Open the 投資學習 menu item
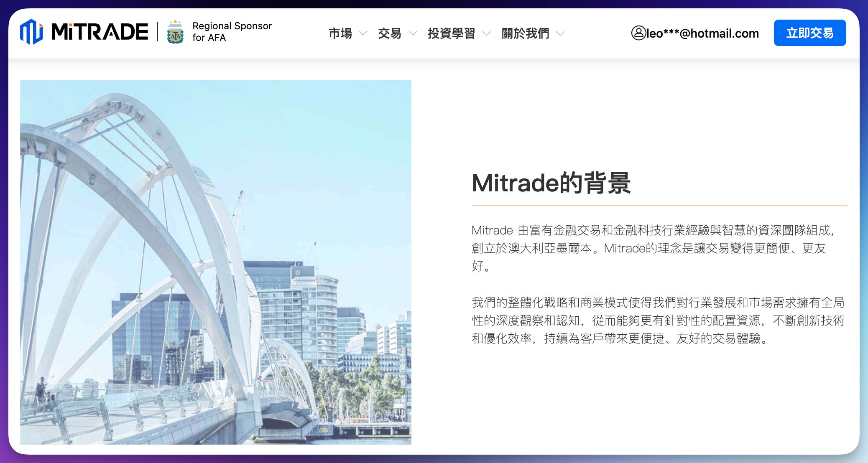 pos(451,33)
